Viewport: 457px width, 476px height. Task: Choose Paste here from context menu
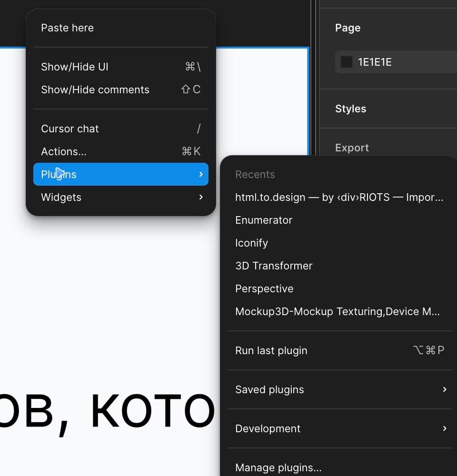click(120, 28)
